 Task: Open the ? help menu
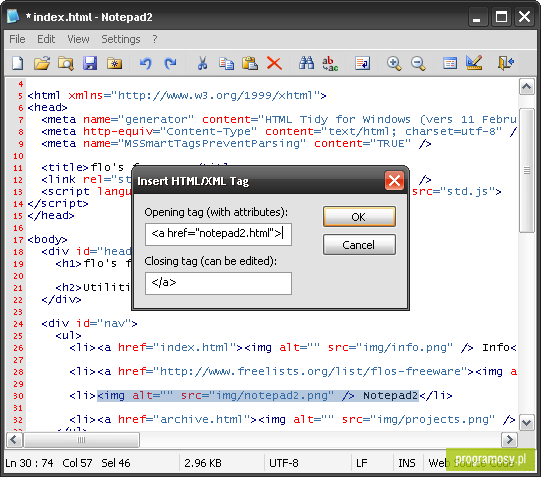click(x=155, y=39)
